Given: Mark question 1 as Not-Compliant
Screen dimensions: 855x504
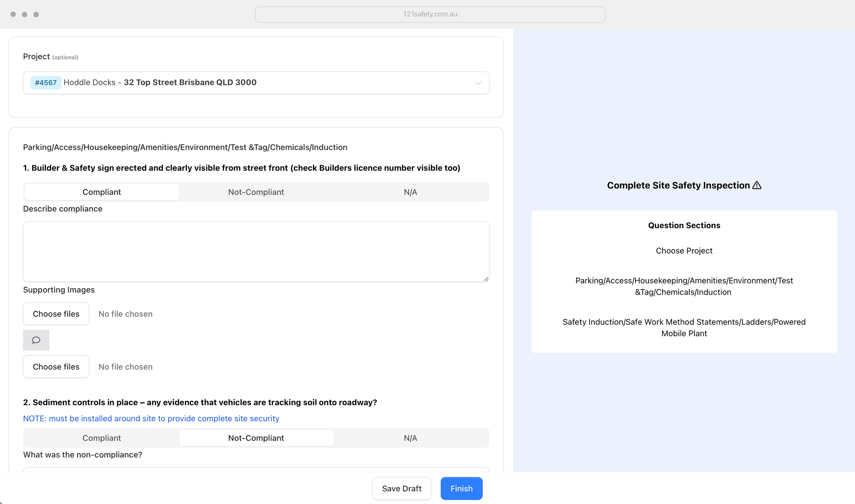Looking at the screenshot, I should [256, 192].
